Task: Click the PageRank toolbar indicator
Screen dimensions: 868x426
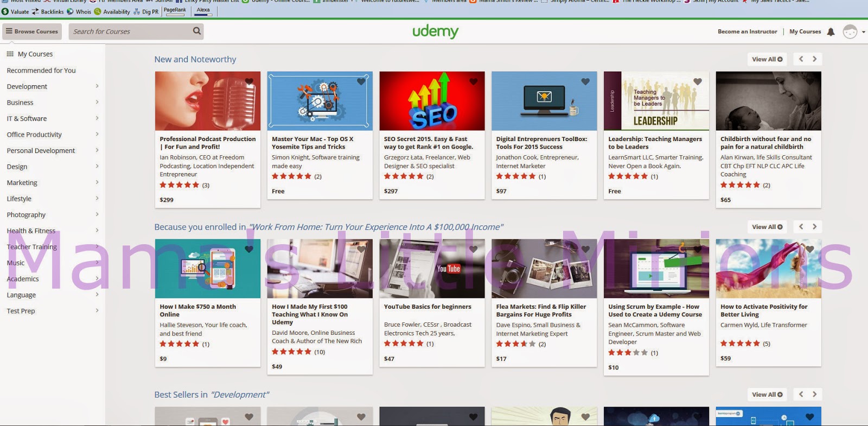Action: [x=175, y=11]
